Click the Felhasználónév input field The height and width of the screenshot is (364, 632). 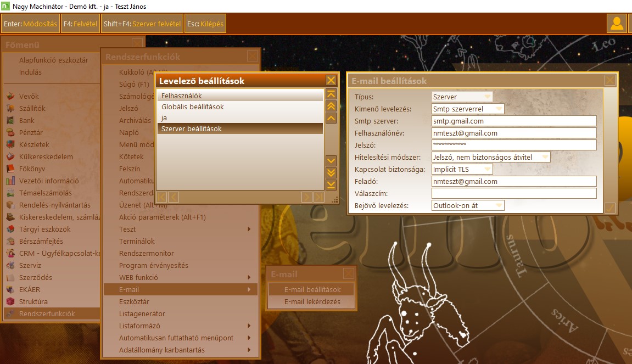(514, 133)
